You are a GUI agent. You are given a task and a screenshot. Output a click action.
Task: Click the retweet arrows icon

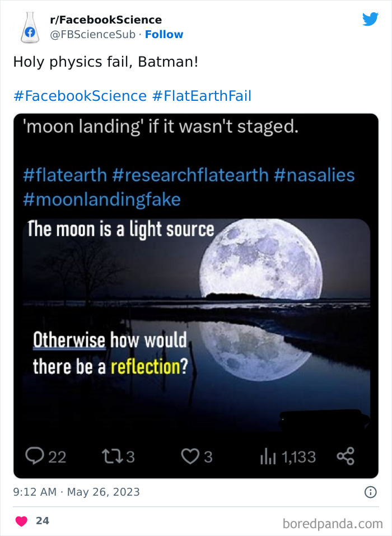(x=113, y=456)
